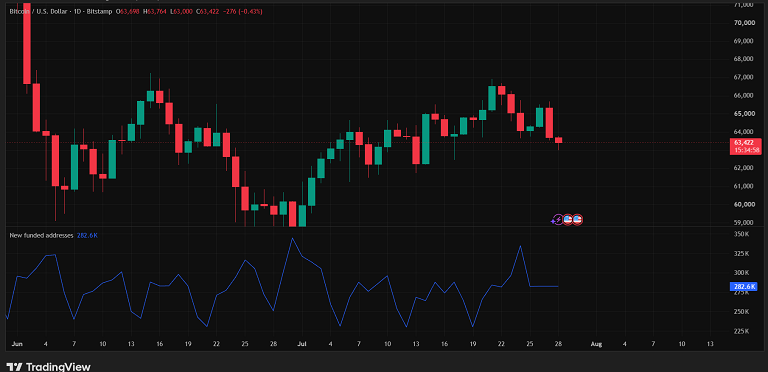Click the 325K indicator axis label
The image size is (768, 372).
743,254
